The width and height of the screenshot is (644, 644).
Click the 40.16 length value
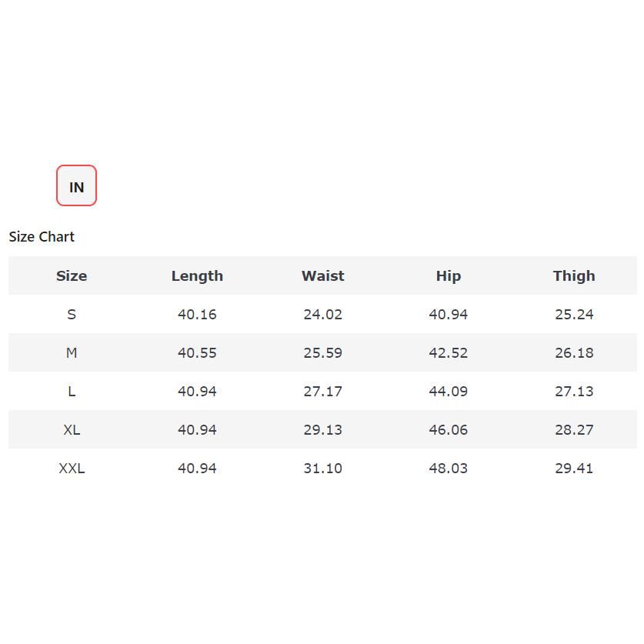(197, 315)
